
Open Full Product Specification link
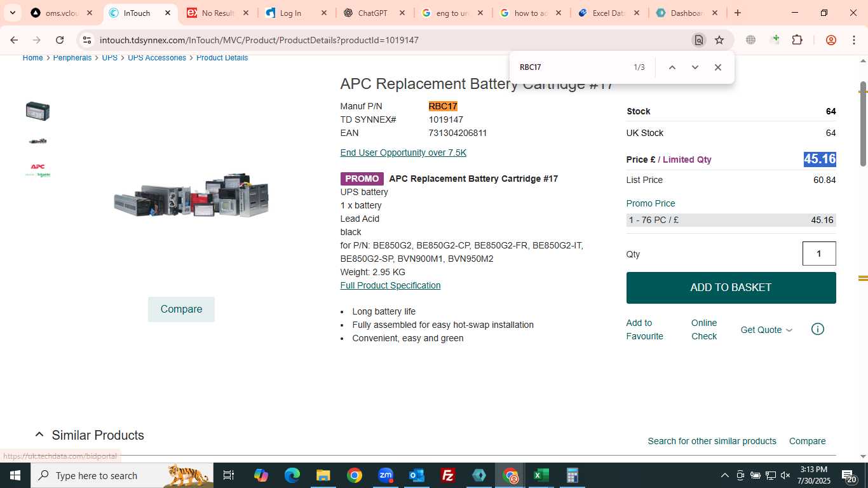390,285
